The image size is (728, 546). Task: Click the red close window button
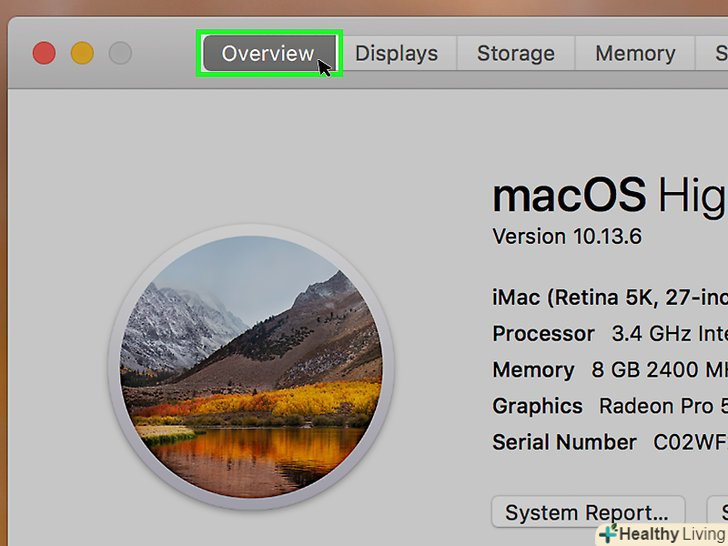44,53
